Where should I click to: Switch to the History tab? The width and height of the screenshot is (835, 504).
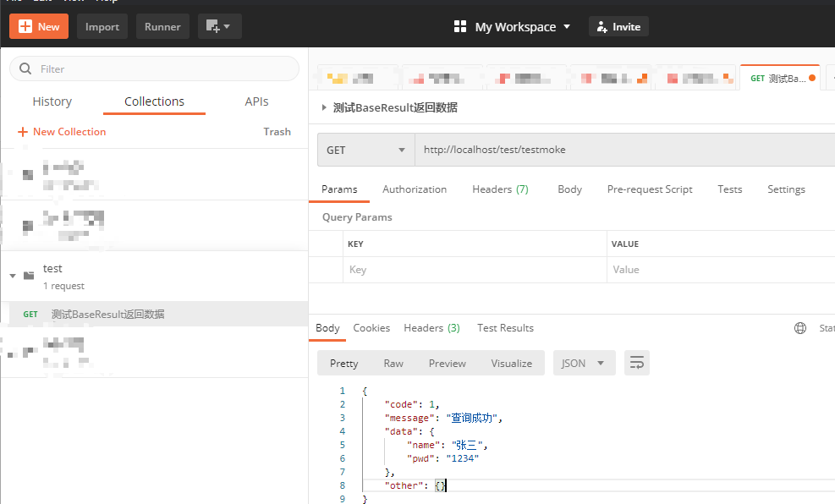[x=52, y=101]
